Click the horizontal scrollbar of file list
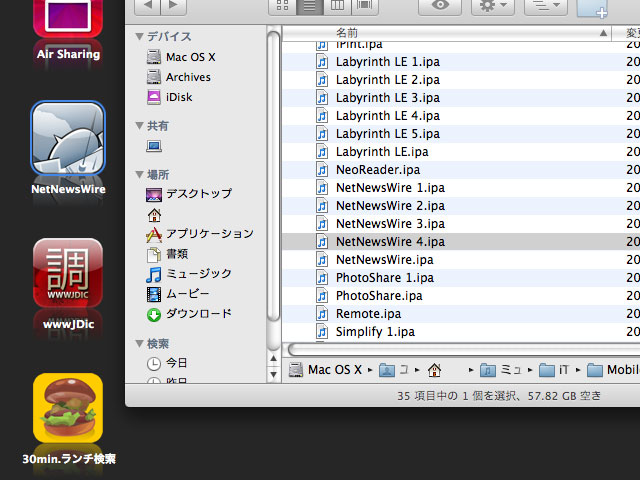The height and width of the screenshot is (480, 640). pyautogui.click(x=464, y=349)
